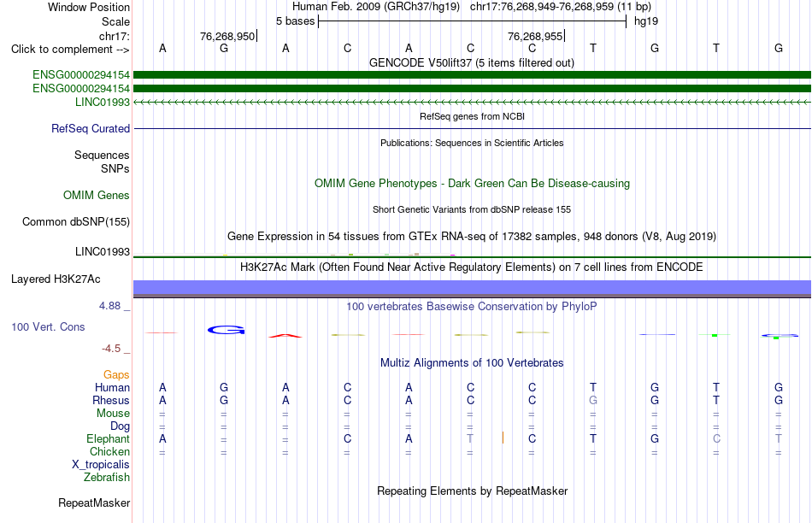This screenshot has width=812, height=523.
Task: Click the 'Gaps' row label in Multiz
Action: 116,374
